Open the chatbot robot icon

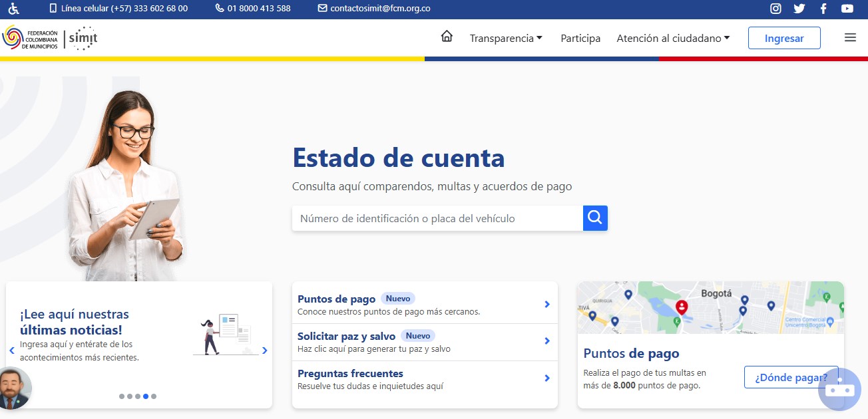[839, 390]
